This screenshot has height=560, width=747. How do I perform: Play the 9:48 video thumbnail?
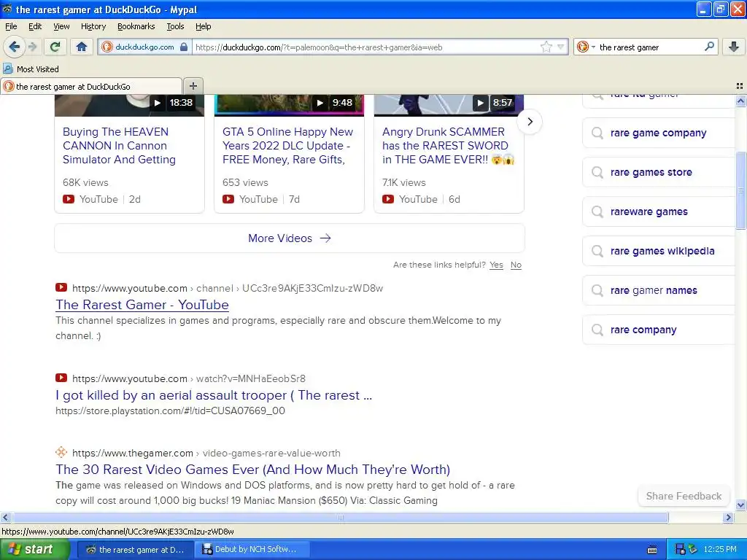point(289,105)
